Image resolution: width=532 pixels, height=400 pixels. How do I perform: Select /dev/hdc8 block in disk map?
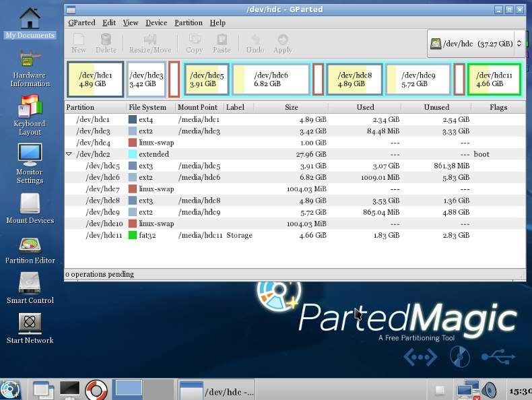(x=354, y=79)
